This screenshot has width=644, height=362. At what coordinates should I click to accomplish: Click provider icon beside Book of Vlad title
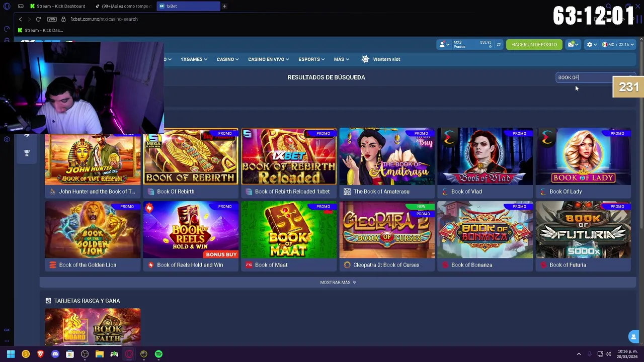[445, 192]
